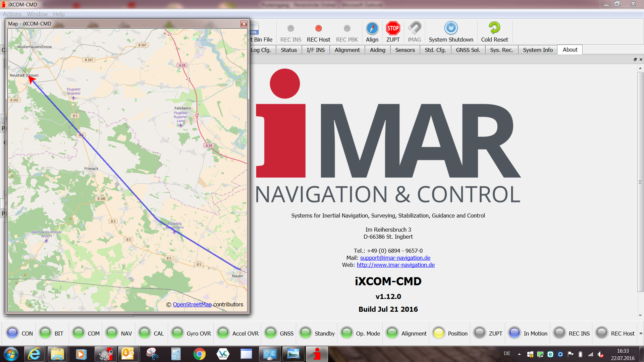Open the Window menu
Screen dimensions: 644x362
click(37, 14)
